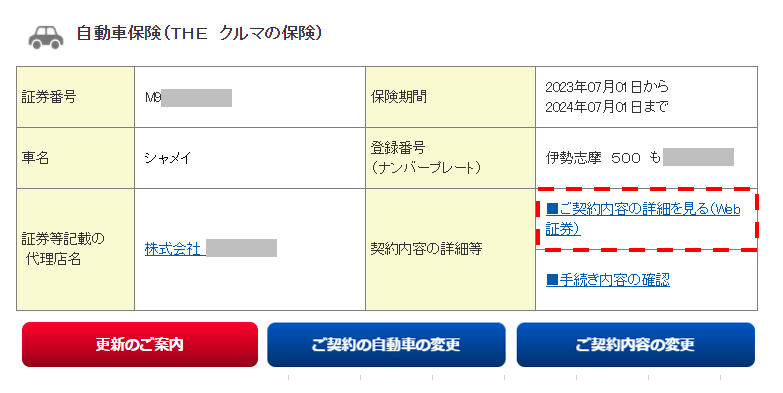Screen dimensions: 783x393
Task: Click ご契約の自動車の変更 button
Action: (386, 345)
